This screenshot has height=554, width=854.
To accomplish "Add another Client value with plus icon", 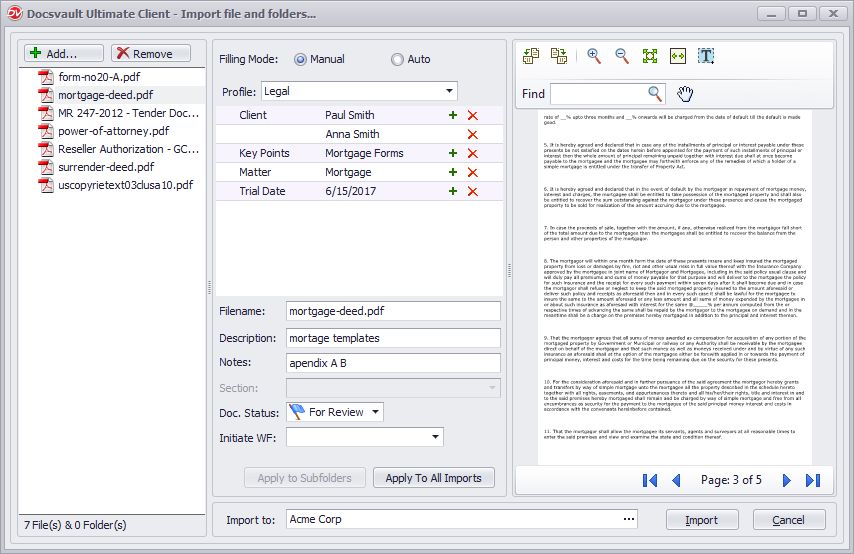I will pyautogui.click(x=453, y=115).
